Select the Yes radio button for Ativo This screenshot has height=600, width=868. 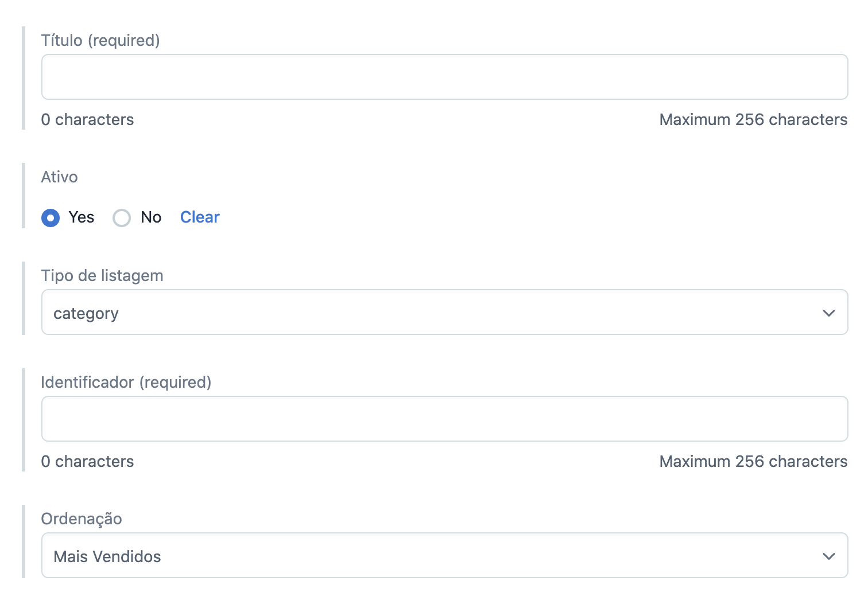coord(51,218)
